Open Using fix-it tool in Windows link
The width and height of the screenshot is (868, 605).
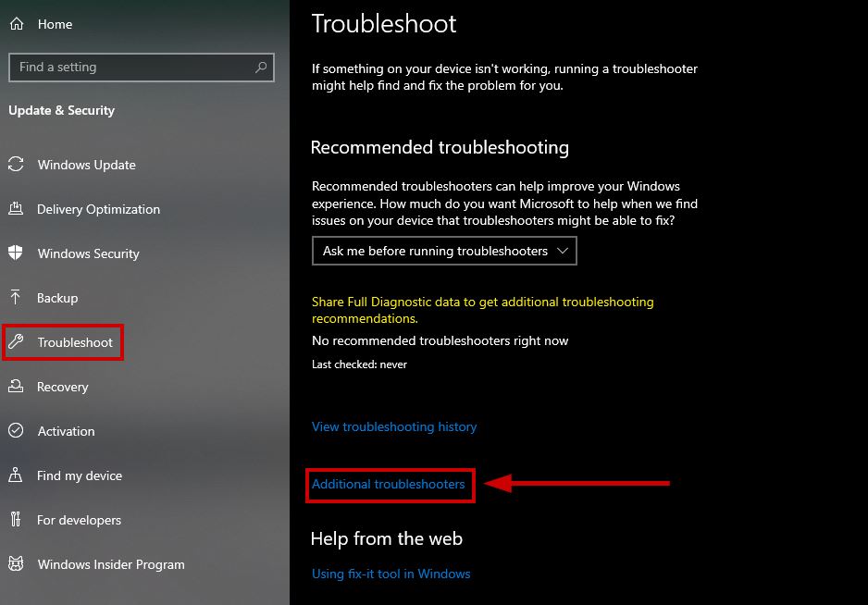[x=391, y=574]
